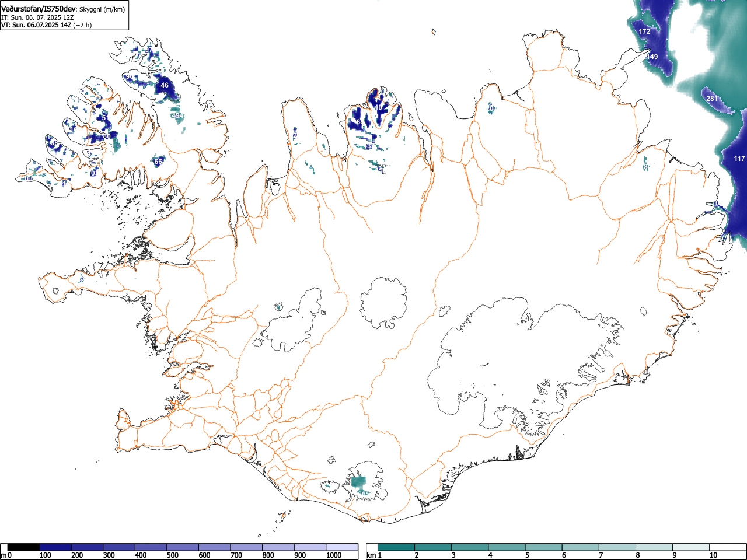
Task: Click the '281' value in the teal area
Action: [712, 99]
